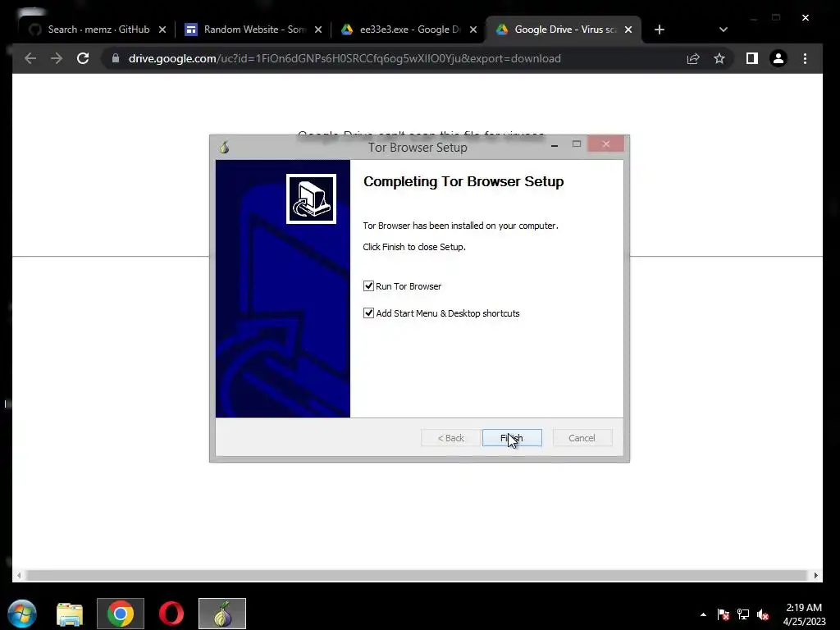Viewport: 840px width, 630px height.
Task: Click the horizontal scrollbar track
Action: point(417,575)
